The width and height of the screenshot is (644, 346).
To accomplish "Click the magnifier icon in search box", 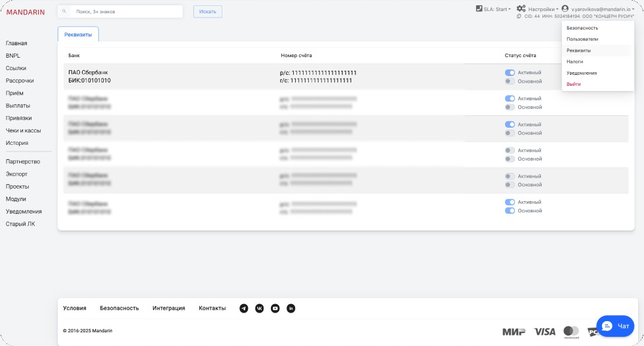I will pyautogui.click(x=64, y=12).
